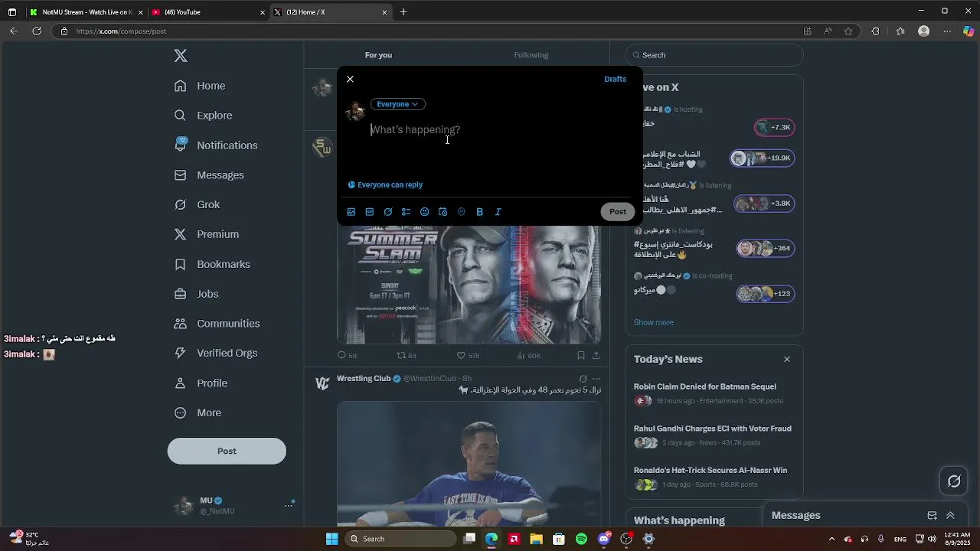Compose new message in Messages drawer
This screenshot has height=551, width=980.
pyautogui.click(x=932, y=516)
